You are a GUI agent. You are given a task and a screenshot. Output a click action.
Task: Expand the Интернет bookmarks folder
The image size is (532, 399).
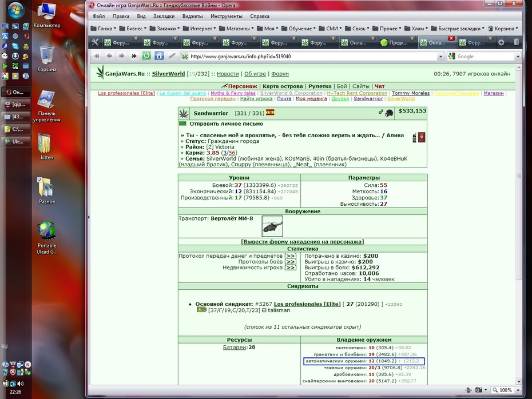pos(200,29)
